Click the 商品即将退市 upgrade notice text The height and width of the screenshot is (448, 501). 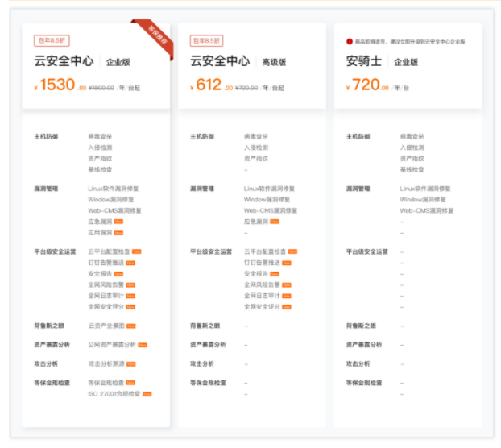coord(410,42)
